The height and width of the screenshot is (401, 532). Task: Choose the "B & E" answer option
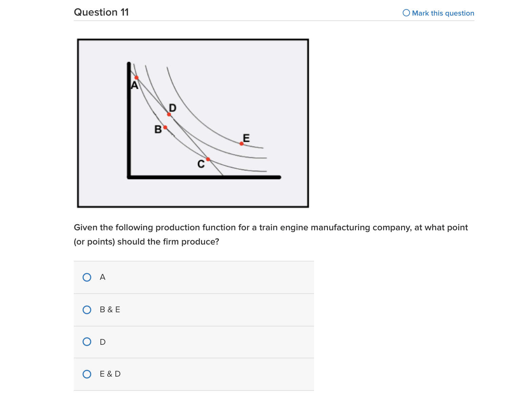coord(87,309)
